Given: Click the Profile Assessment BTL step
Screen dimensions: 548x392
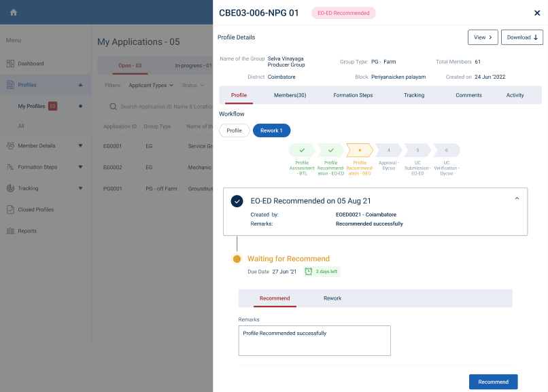Looking at the screenshot, I should pyautogui.click(x=302, y=150).
